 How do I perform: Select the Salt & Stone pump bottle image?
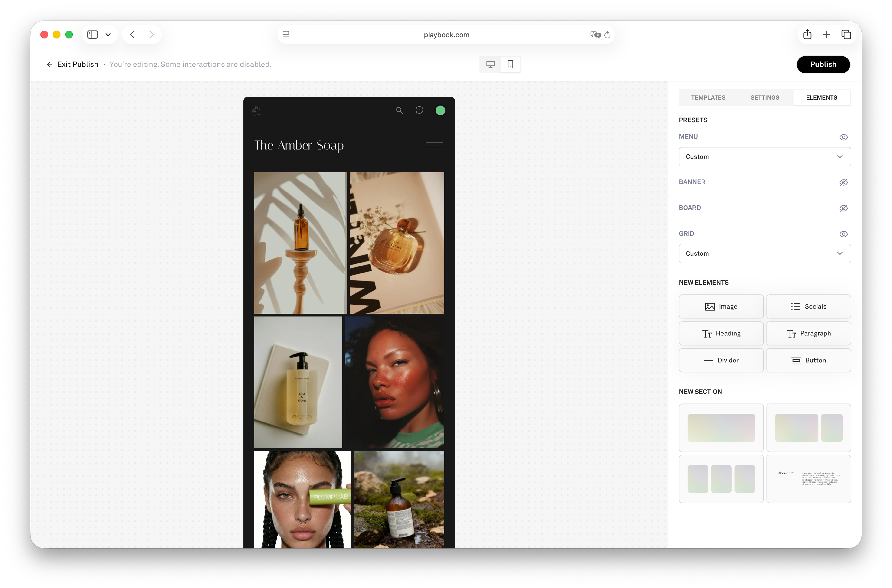tap(298, 383)
